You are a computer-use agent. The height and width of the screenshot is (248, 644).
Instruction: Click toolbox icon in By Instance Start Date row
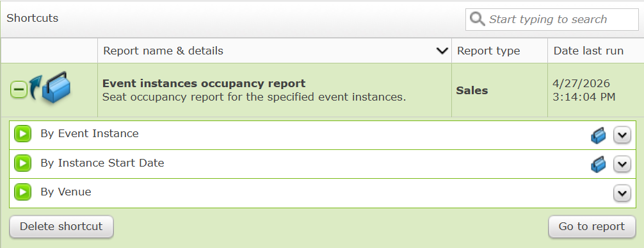click(599, 165)
